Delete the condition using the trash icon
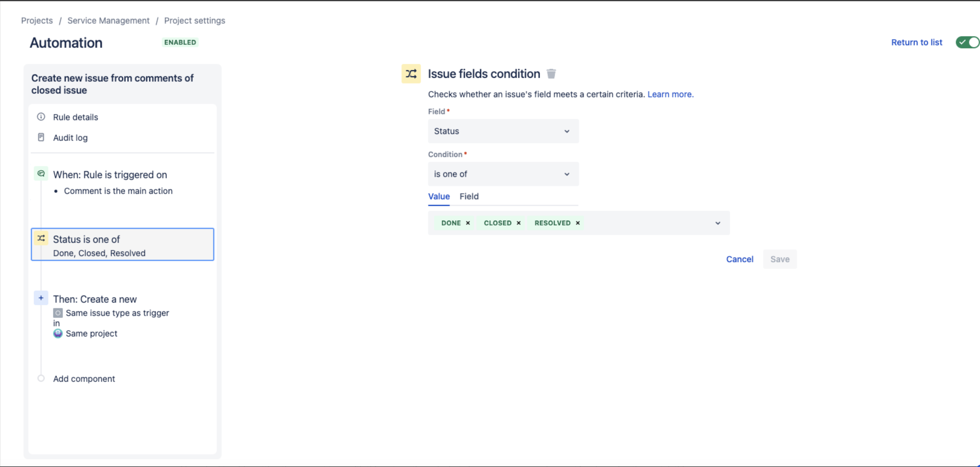This screenshot has height=467, width=980. click(551, 73)
